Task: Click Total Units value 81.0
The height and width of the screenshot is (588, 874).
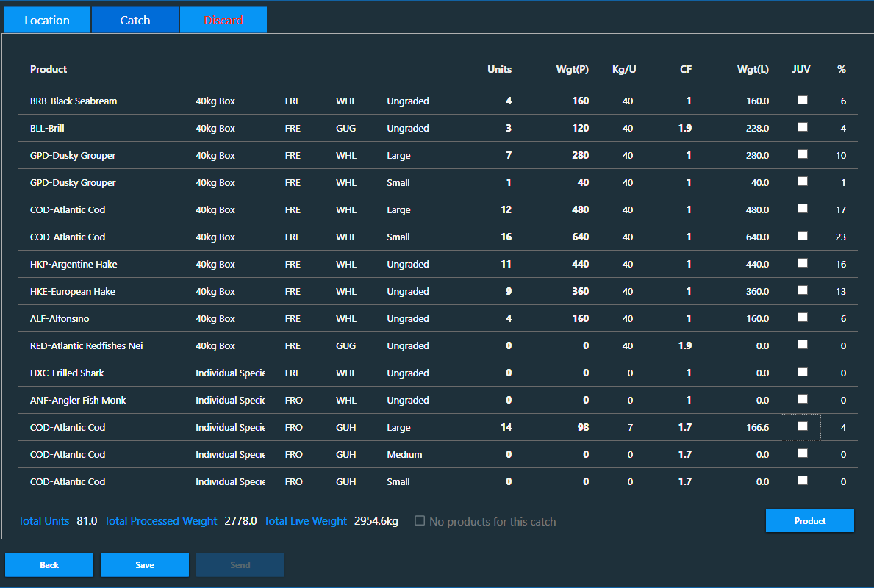Action: (x=87, y=521)
